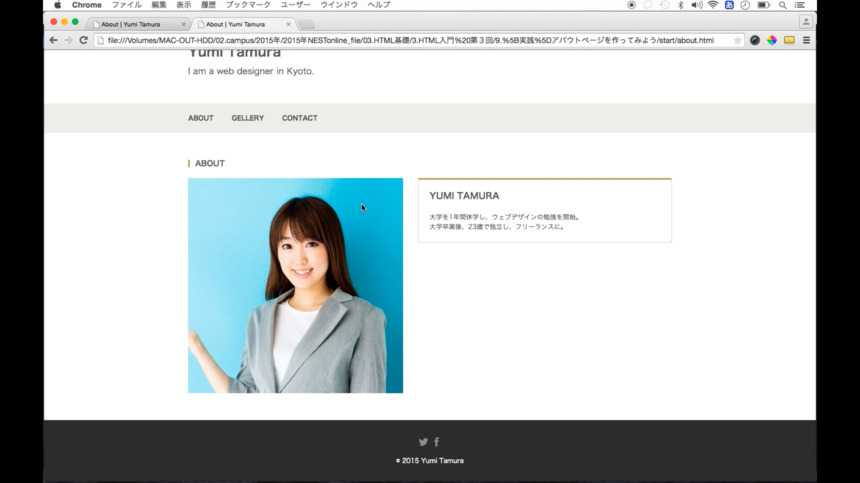Viewport: 860px width, 483px height.
Task: Go to the CONTACT navigation link
Action: point(299,118)
